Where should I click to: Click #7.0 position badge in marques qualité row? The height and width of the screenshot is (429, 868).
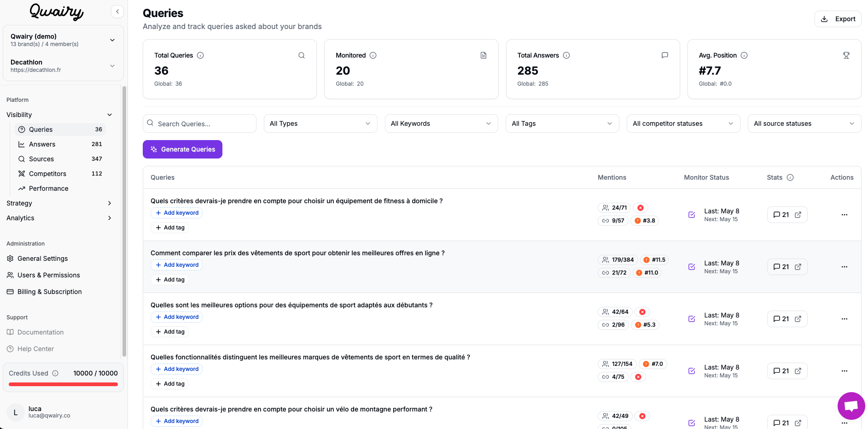point(653,364)
